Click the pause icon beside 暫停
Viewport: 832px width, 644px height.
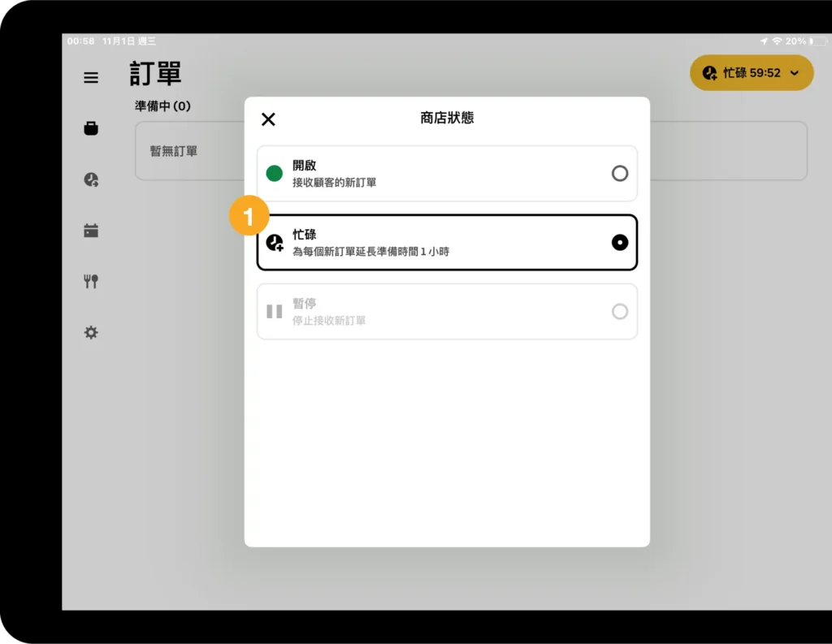click(275, 311)
